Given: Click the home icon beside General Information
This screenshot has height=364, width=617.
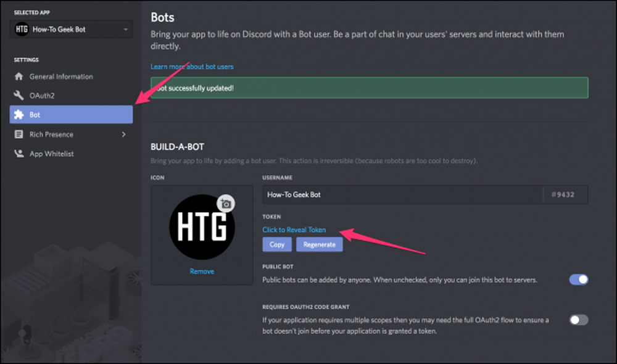Looking at the screenshot, I should click(x=19, y=77).
